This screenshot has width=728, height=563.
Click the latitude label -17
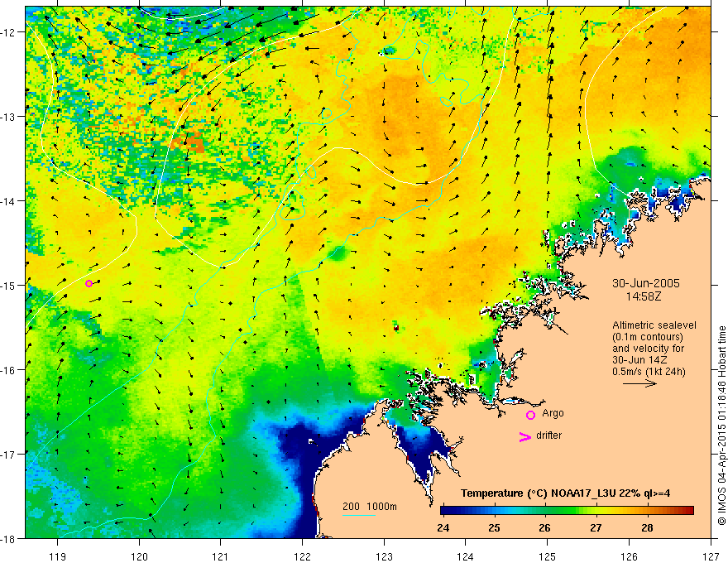10,454
